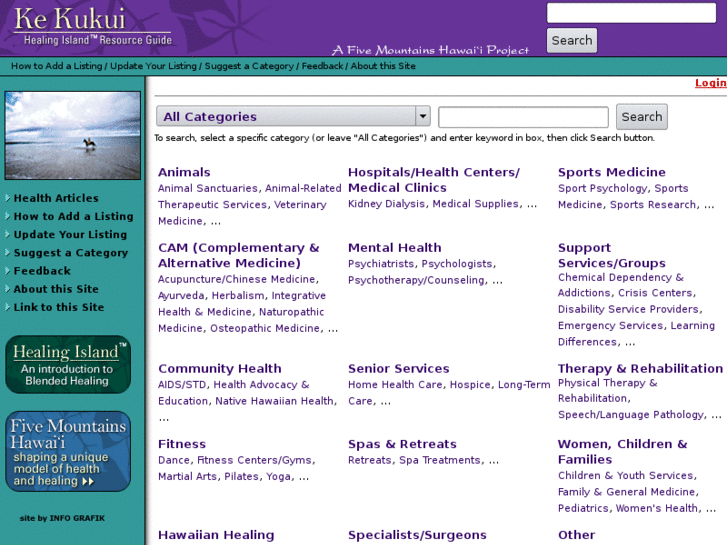Open the Mental Health category
This screenshot has height=545, width=727.
(395, 248)
